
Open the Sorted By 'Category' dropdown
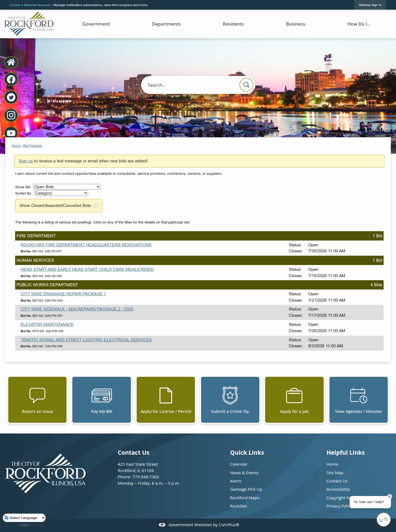[x=61, y=193]
